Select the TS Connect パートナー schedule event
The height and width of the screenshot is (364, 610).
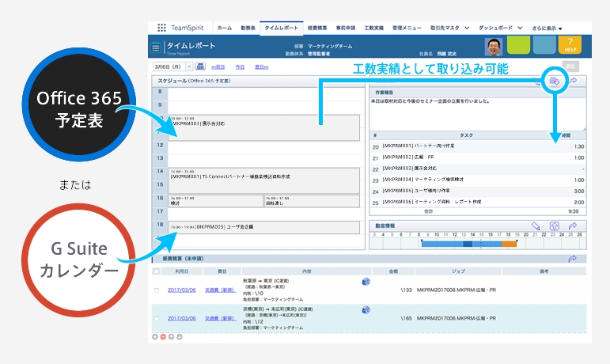[263, 180]
